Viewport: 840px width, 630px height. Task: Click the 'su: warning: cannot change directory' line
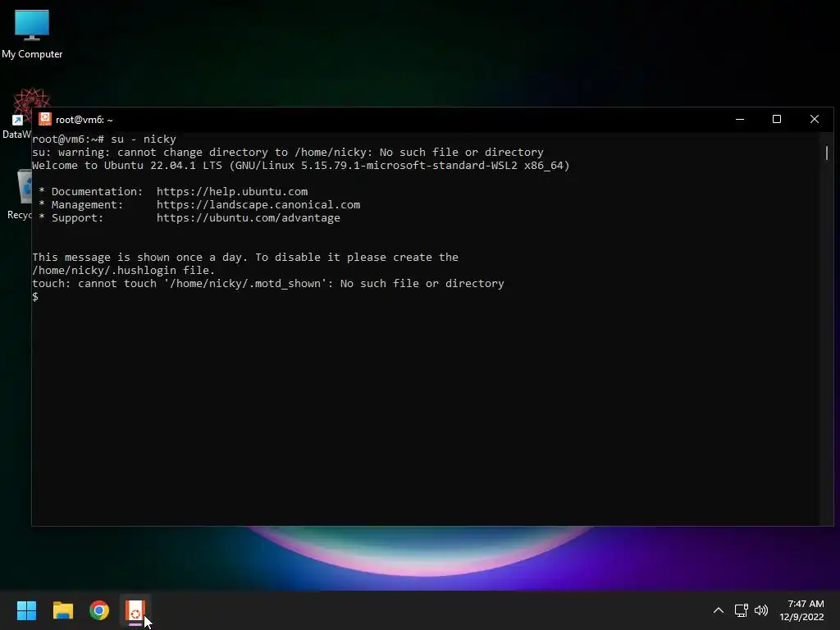pos(288,152)
